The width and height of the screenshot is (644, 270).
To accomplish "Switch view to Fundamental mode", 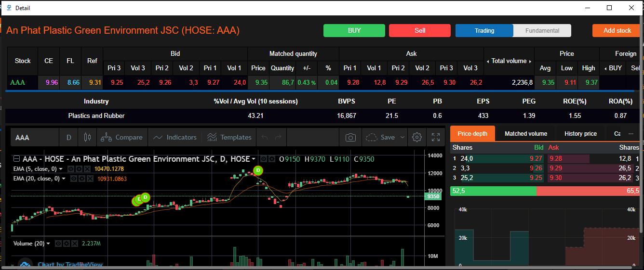I will click(x=542, y=30).
